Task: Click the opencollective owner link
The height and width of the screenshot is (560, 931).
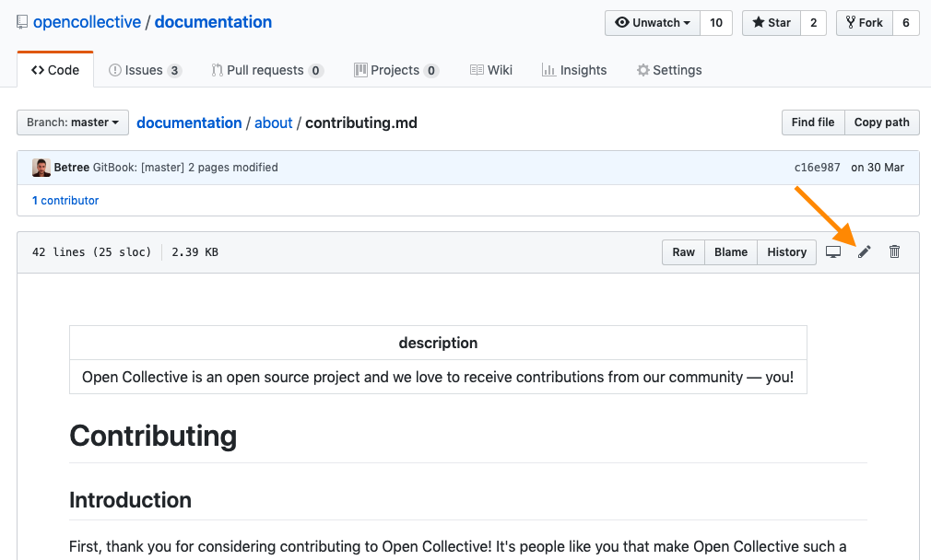Action: 87,22
